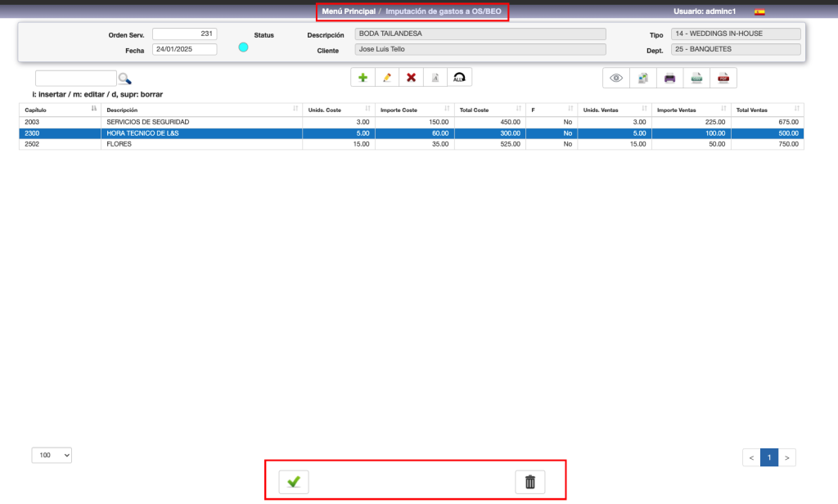Click into the Orden Serv. number field

[x=184, y=34]
